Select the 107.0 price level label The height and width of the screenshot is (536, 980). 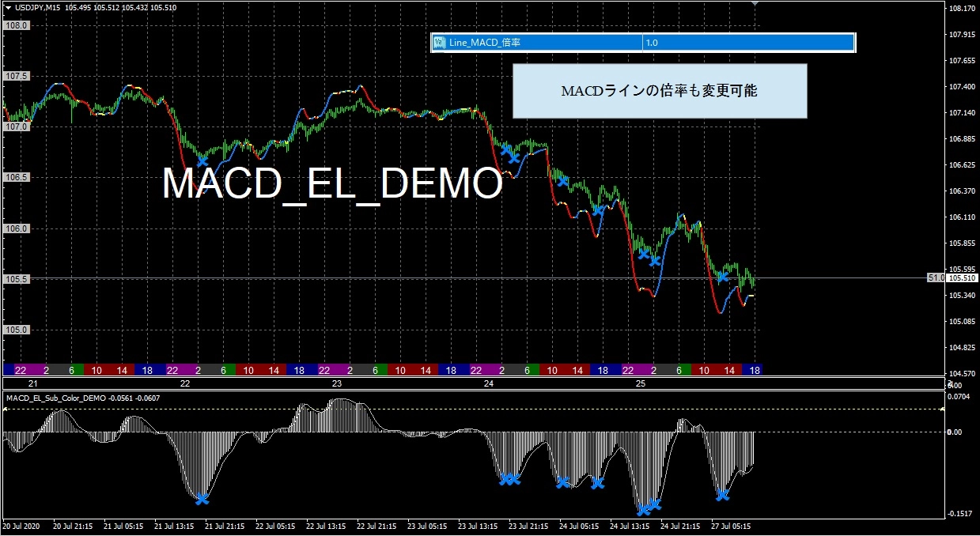click(x=17, y=126)
